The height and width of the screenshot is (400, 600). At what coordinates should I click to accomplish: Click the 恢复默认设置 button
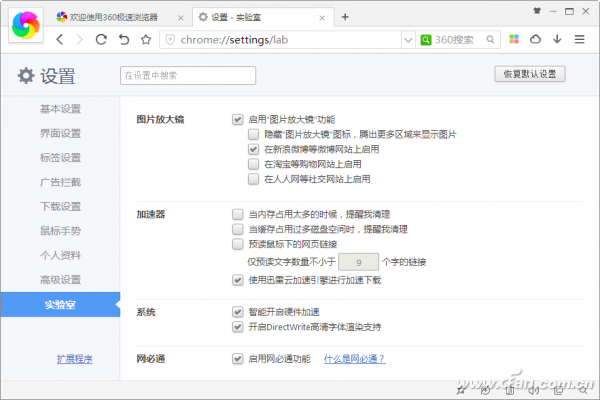[530, 74]
